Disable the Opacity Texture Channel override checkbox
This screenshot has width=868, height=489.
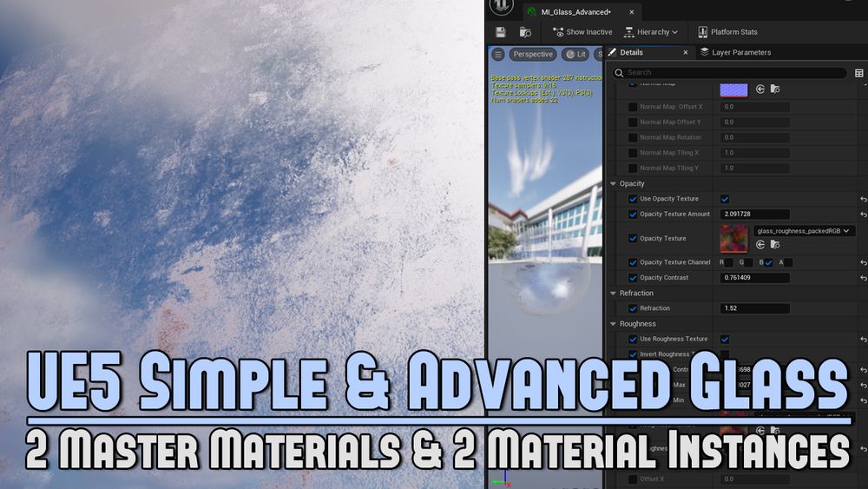[633, 262]
